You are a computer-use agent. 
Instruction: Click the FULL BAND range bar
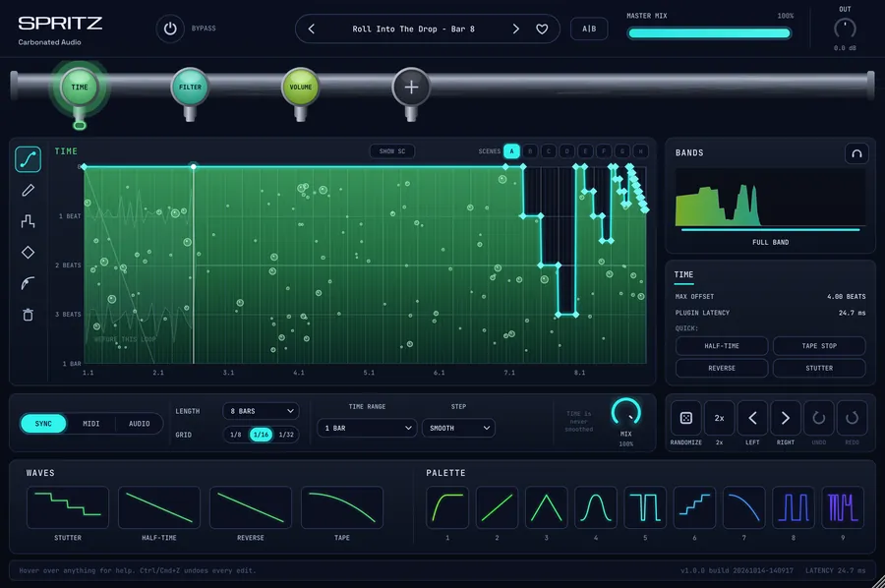pos(770,230)
